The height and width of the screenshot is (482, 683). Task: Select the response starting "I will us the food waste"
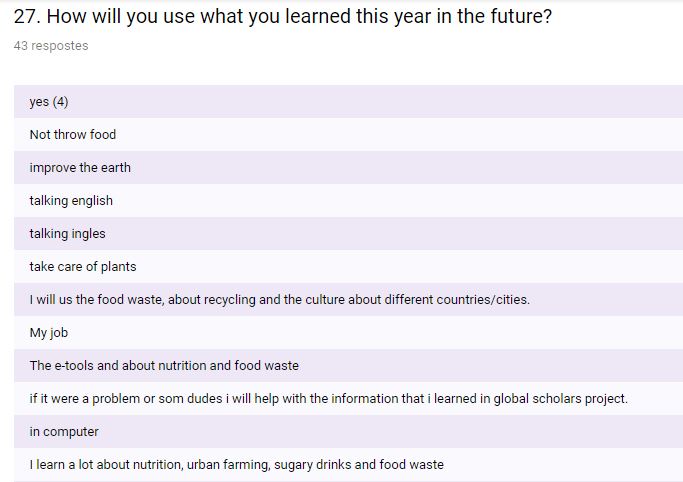point(279,300)
